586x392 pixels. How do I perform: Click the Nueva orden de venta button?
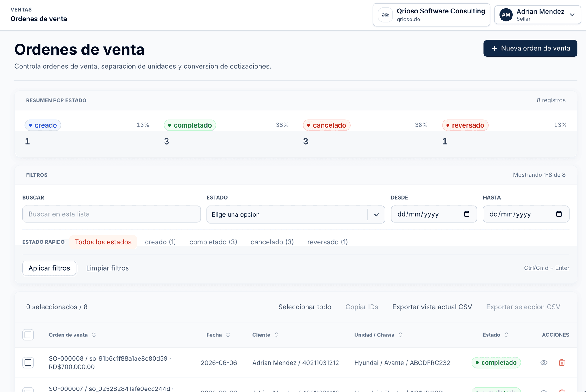click(x=530, y=49)
